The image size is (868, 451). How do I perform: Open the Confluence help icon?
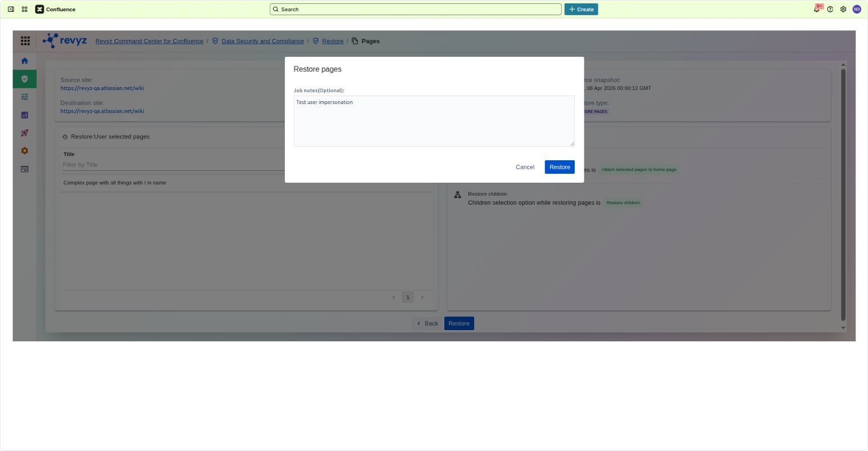830,10
